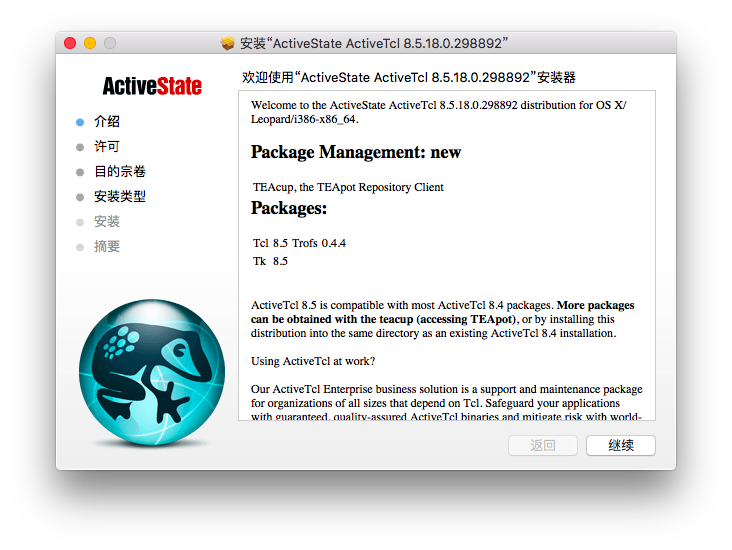Select the 许可 step in sidebar
The width and height of the screenshot is (732, 550).
click(107, 147)
